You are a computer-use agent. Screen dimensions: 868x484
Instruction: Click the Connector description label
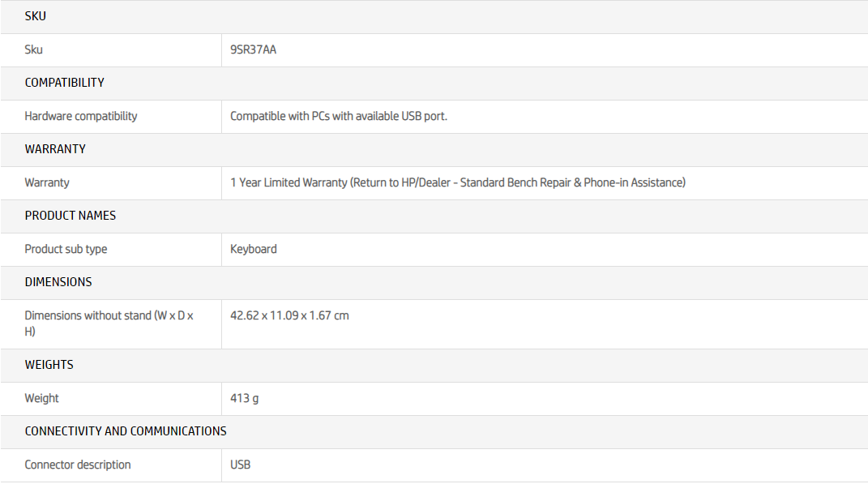pos(78,465)
